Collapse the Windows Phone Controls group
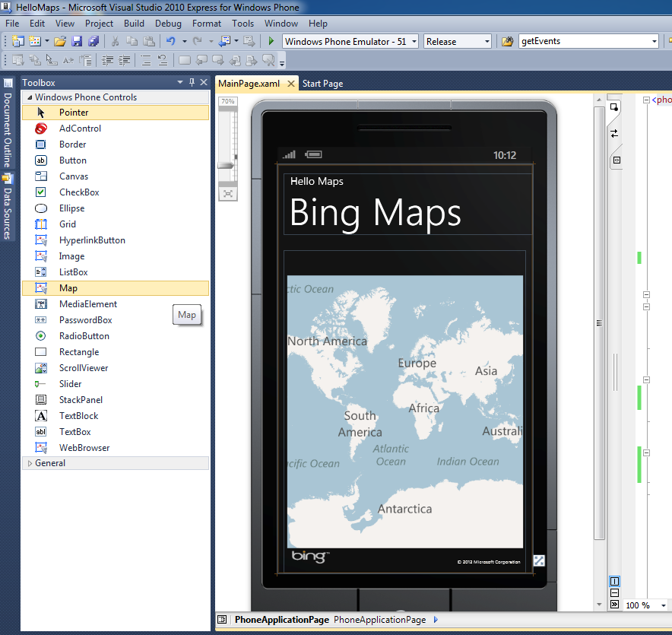672x635 pixels. tap(30, 97)
